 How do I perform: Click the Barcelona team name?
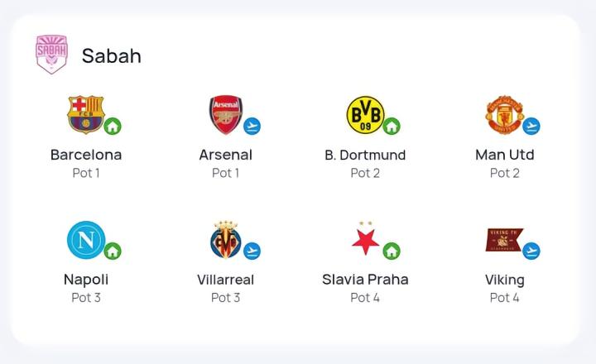(x=86, y=155)
